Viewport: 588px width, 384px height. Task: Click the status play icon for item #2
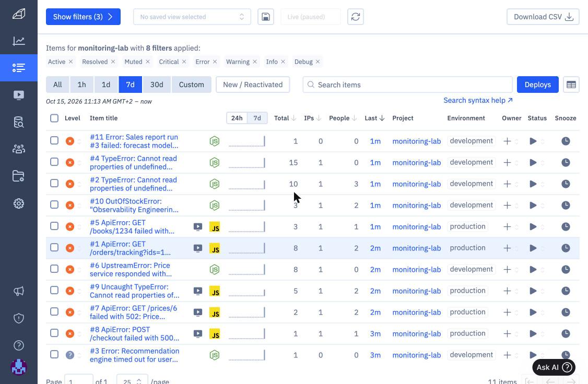(x=533, y=184)
